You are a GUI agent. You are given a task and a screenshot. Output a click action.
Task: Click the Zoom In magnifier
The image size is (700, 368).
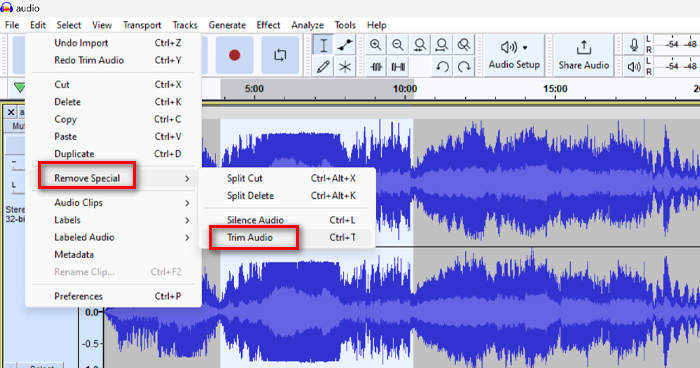click(x=375, y=45)
